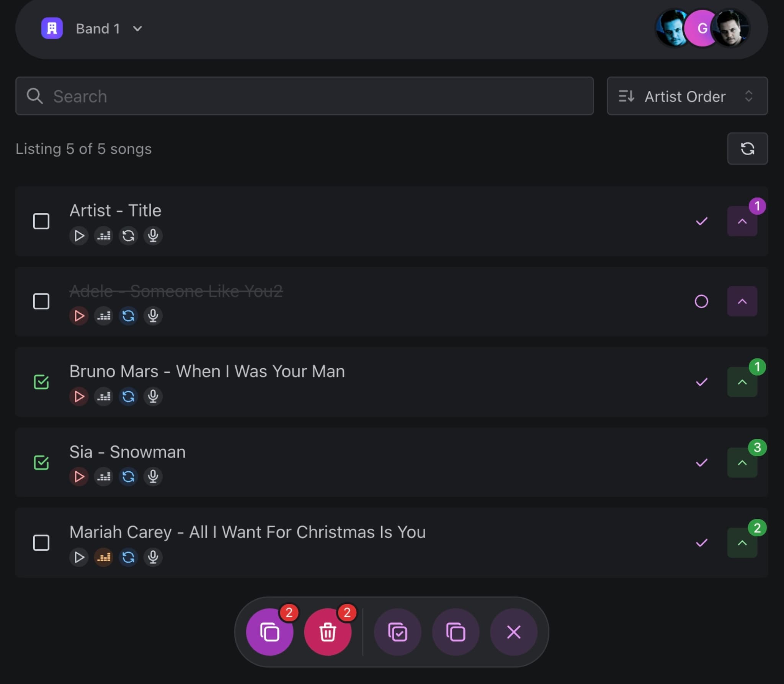The image size is (784, 684).
Task: Click the blue sync icon on Adele song
Action: pyautogui.click(x=128, y=316)
